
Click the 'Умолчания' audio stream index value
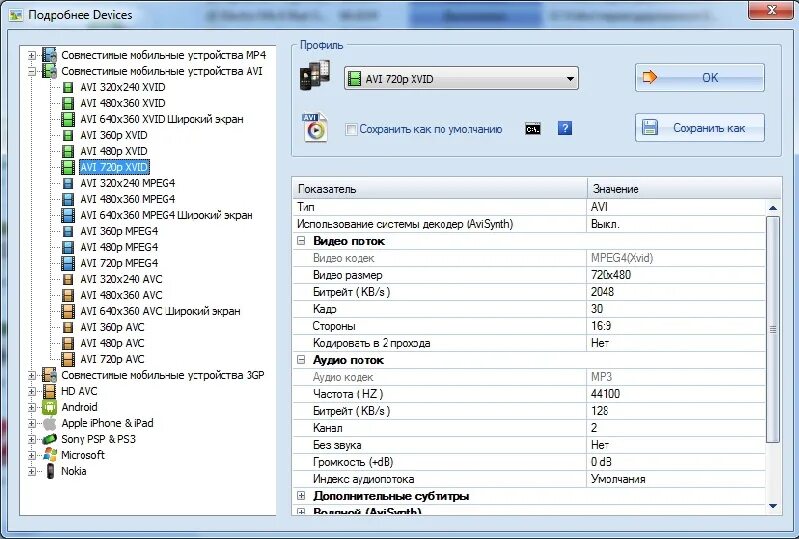618,479
